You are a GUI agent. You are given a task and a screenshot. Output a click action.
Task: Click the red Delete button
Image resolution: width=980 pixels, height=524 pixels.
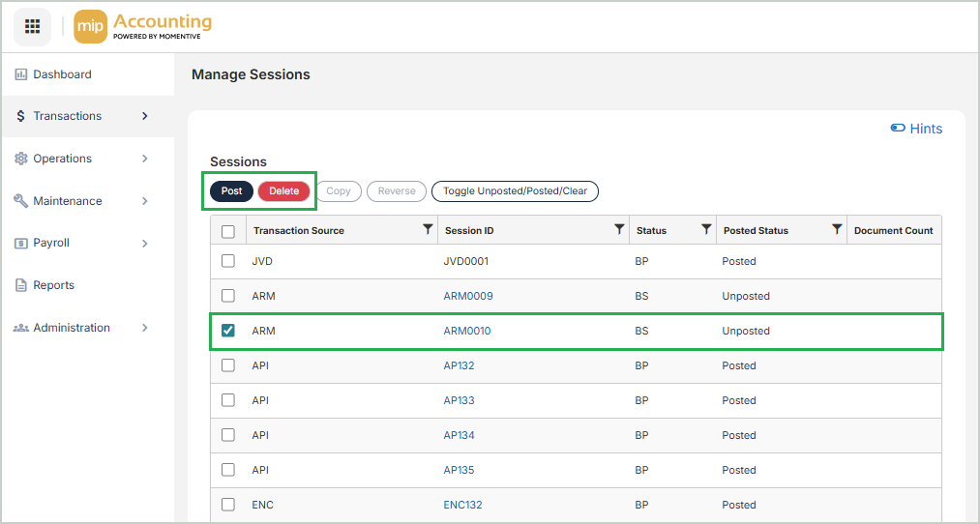(x=283, y=191)
